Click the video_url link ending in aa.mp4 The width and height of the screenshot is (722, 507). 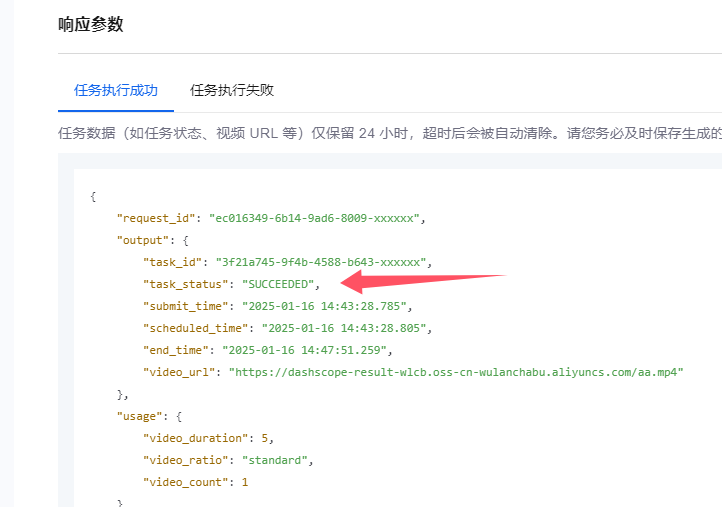click(x=455, y=371)
